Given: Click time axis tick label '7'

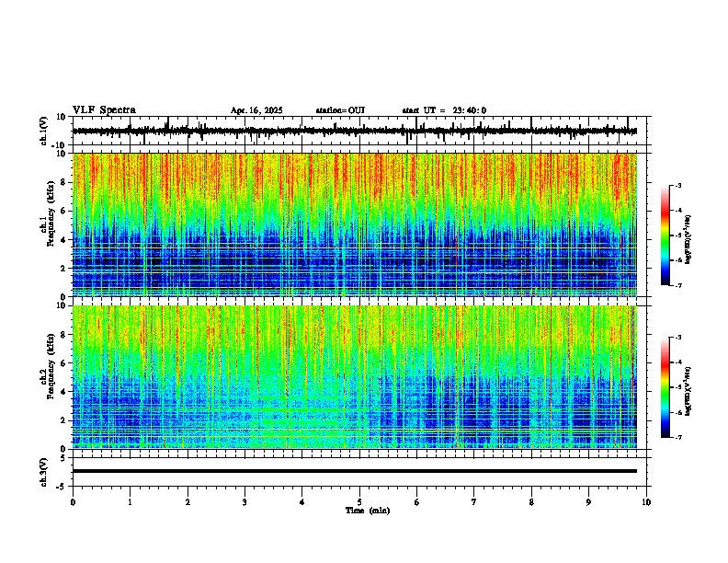Looking at the screenshot, I should pyautogui.click(x=474, y=502).
